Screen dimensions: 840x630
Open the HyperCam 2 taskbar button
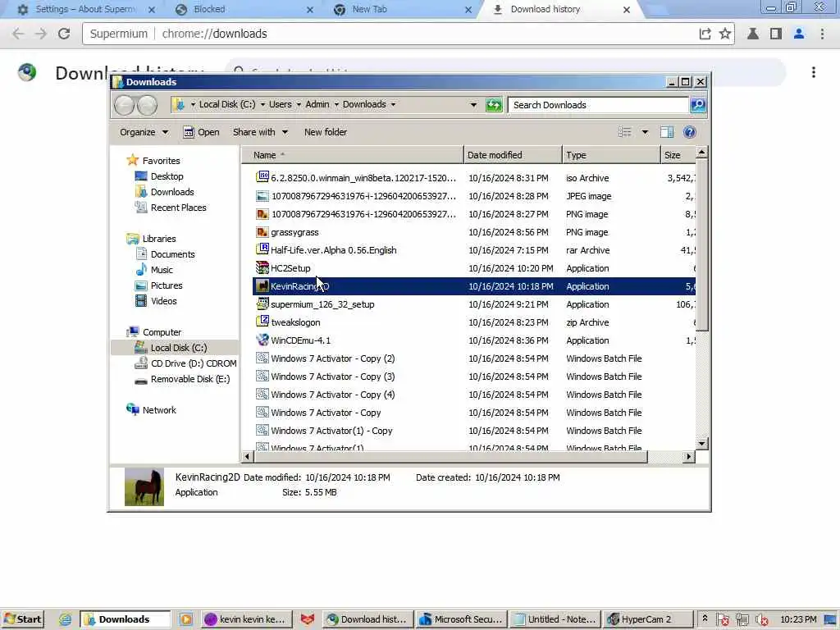click(x=646, y=619)
